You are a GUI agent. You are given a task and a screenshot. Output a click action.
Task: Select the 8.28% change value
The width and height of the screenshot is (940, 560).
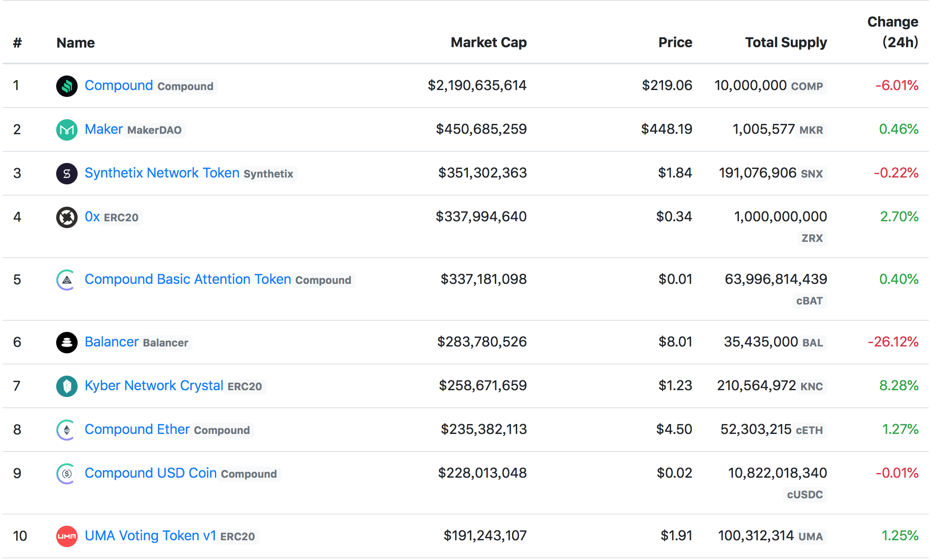899,385
